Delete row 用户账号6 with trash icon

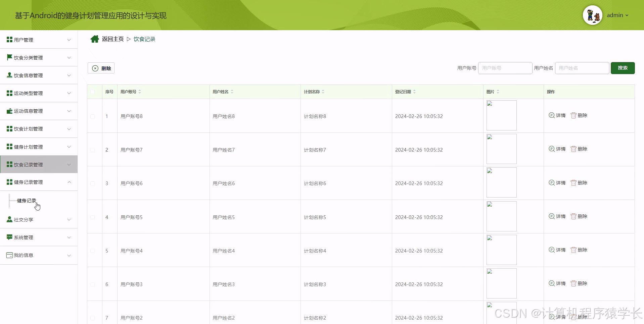pyautogui.click(x=579, y=183)
